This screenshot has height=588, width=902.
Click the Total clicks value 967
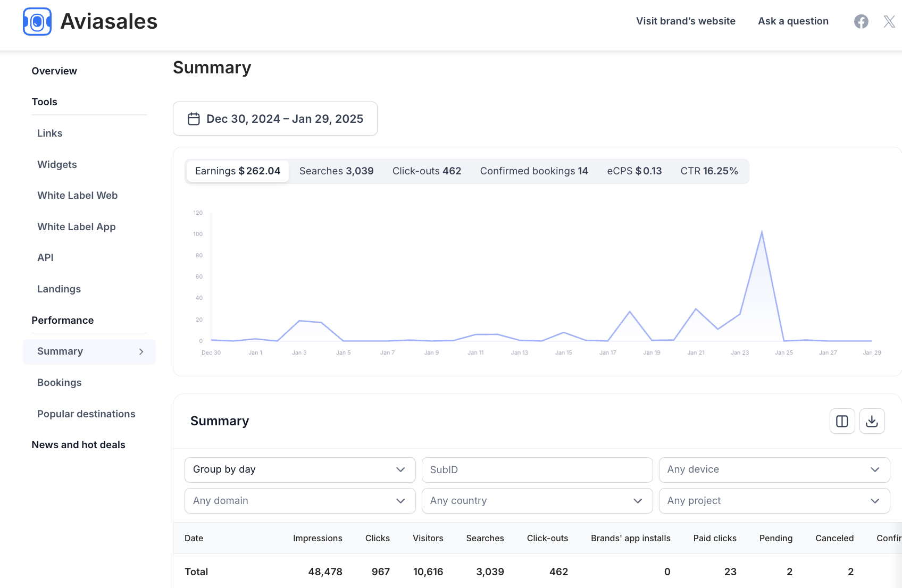pos(381,572)
